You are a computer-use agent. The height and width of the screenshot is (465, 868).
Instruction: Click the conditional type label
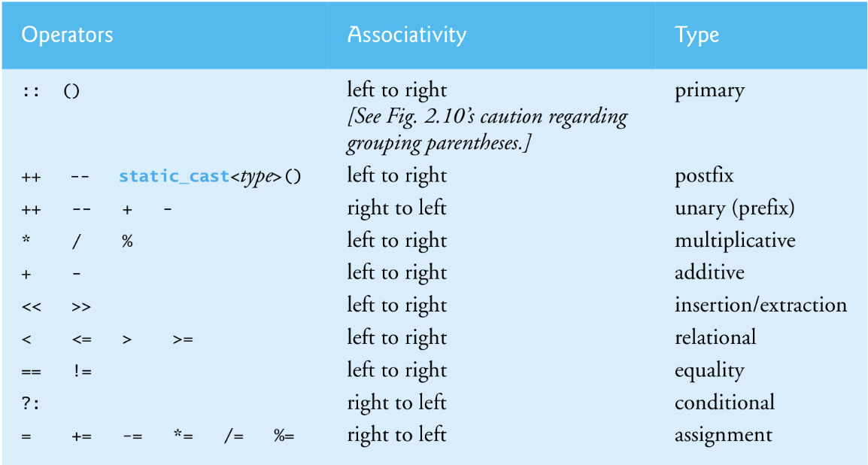(x=724, y=403)
